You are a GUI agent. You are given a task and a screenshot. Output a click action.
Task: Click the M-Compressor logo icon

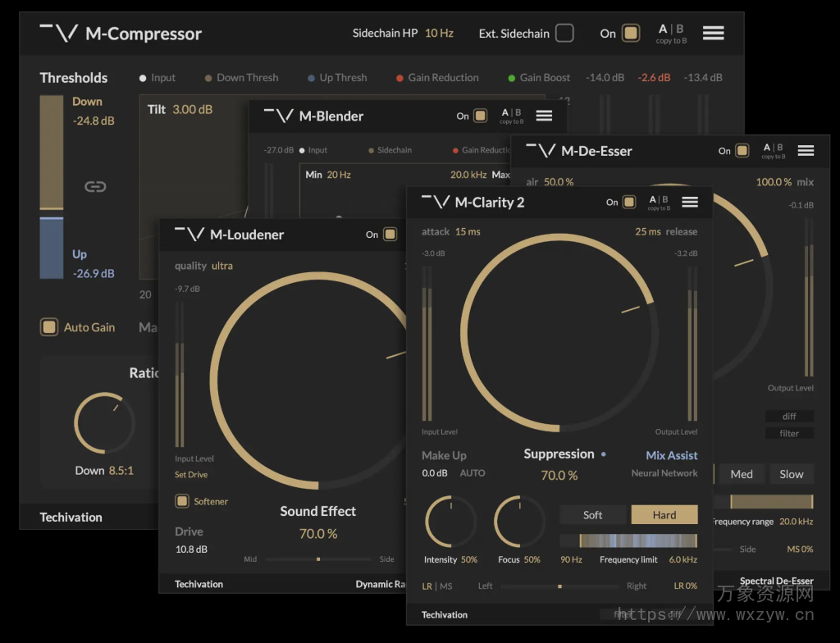point(58,34)
